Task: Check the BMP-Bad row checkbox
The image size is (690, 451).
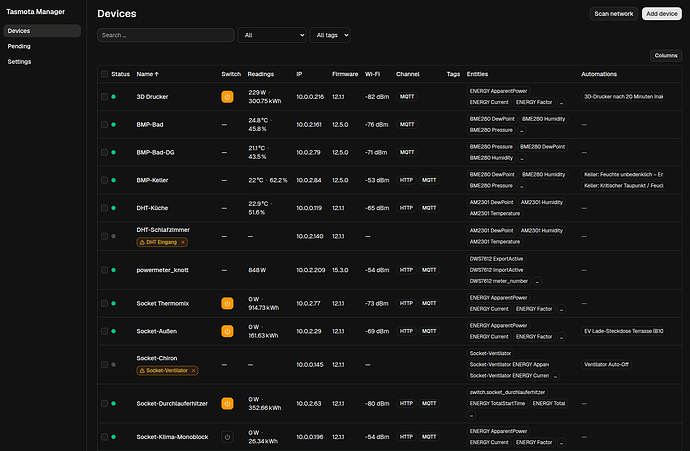Action: coord(104,125)
